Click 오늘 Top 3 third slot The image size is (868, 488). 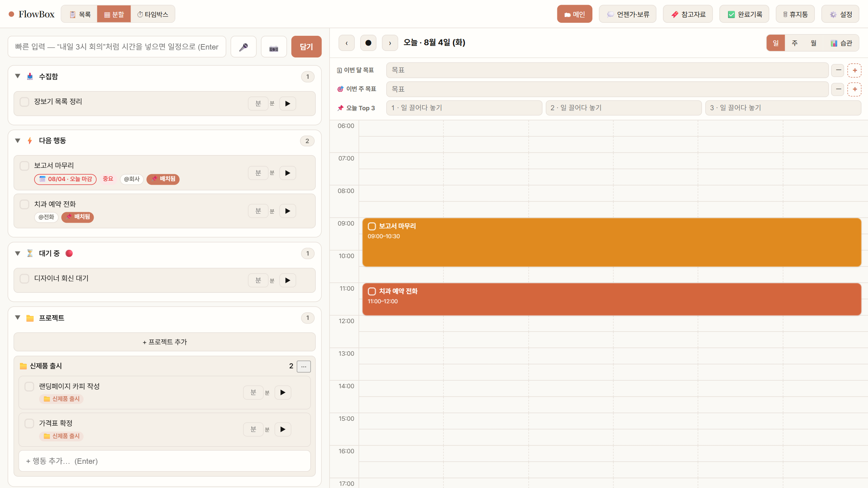click(x=783, y=108)
